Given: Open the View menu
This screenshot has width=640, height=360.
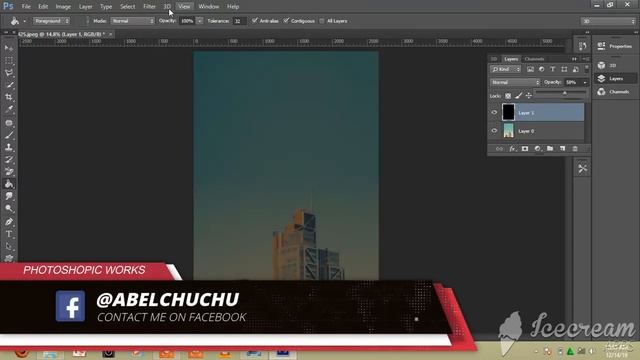Looking at the screenshot, I should [x=184, y=7].
